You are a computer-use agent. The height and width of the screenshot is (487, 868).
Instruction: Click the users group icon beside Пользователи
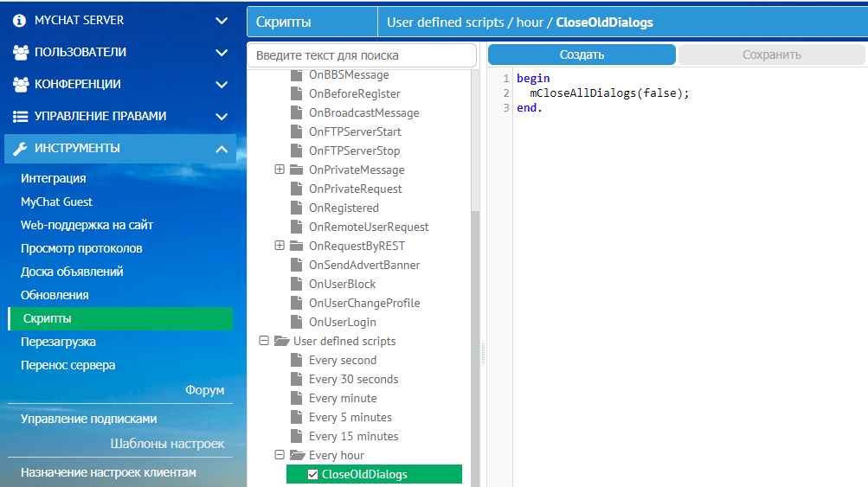[x=21, y=52]
